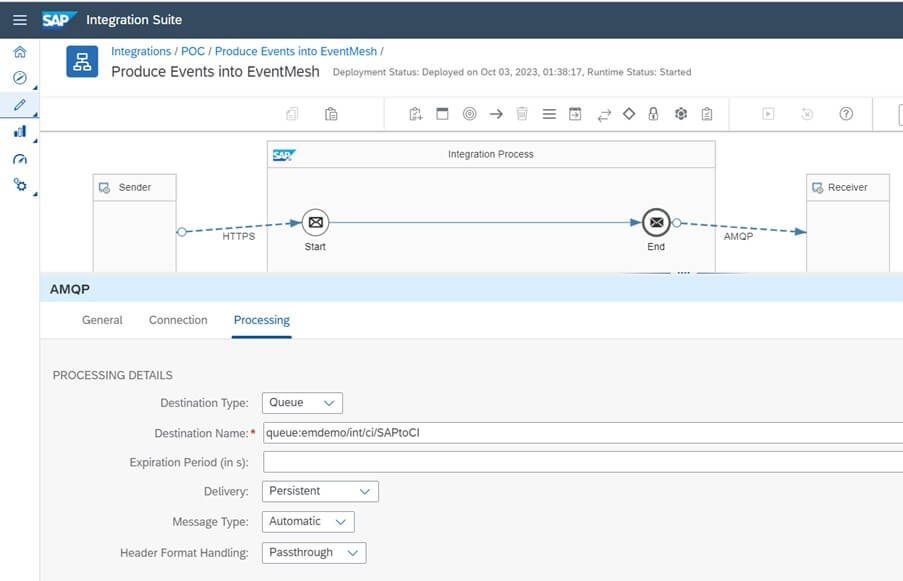Click the Integration Process header

pyautogui.click(x=491, y=154)
